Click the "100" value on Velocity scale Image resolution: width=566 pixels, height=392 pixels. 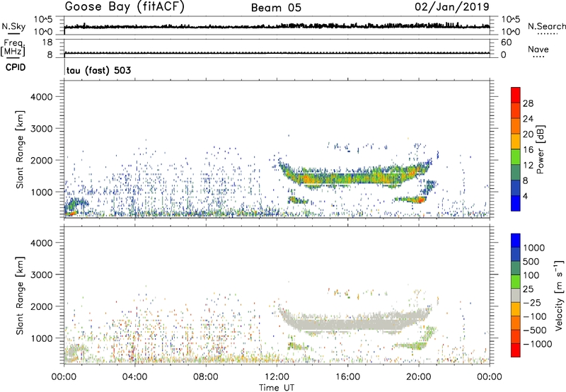click(531, 275)
